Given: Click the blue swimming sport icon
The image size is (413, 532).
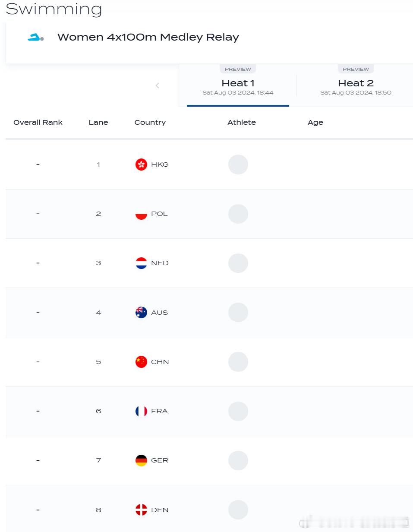Looking at the screenshot, I should pyautogui.click(x=35, y=38).
